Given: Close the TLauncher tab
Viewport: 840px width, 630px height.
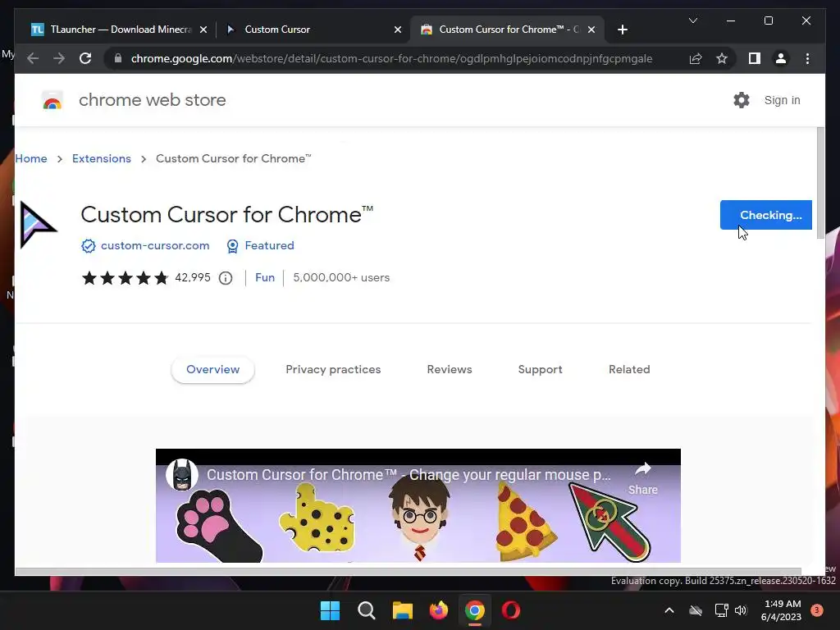Looking at the screenshot, I should tap(203, 30).
